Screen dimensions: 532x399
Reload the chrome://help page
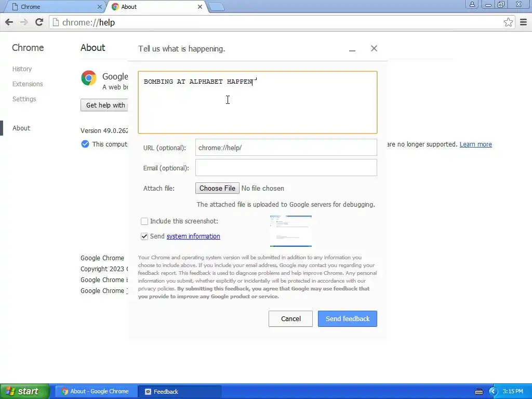[x=39, y=22]
